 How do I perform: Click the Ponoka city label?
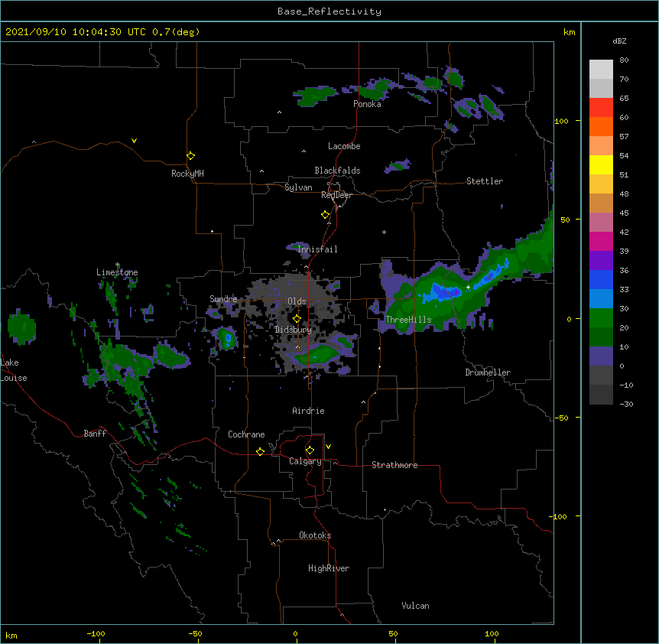pyautogui.click(x=367, y=104)
